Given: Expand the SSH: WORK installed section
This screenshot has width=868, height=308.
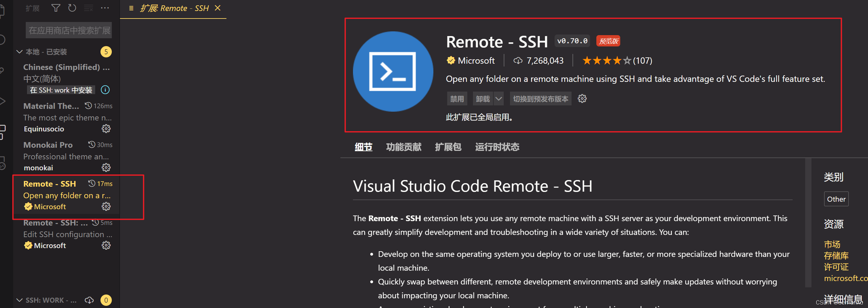Looking at the screenshot, I should tap(19, 300).
